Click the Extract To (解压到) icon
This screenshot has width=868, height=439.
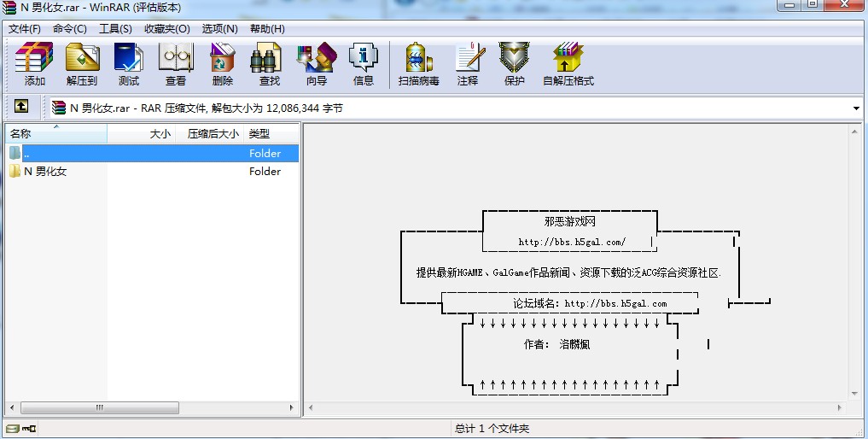(82, 64)
